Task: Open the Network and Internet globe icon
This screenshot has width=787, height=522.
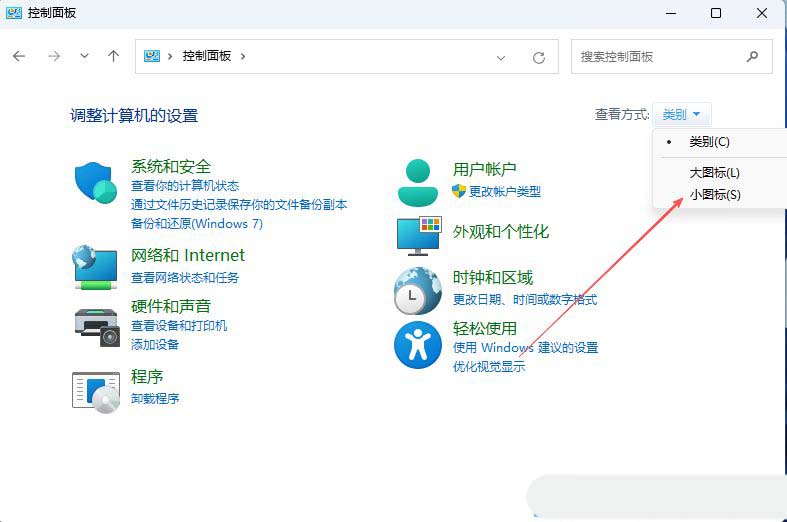Action: pyautogui.click(x=95, y=267)
